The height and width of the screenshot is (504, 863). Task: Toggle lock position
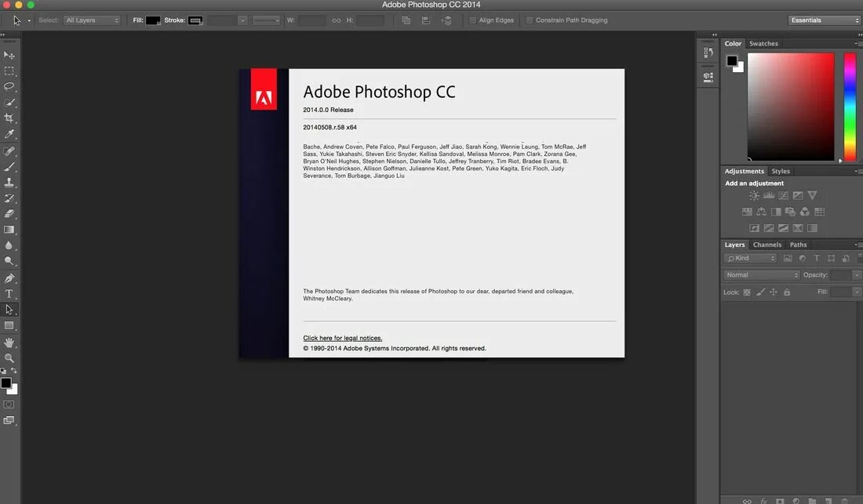pos(774,292)
